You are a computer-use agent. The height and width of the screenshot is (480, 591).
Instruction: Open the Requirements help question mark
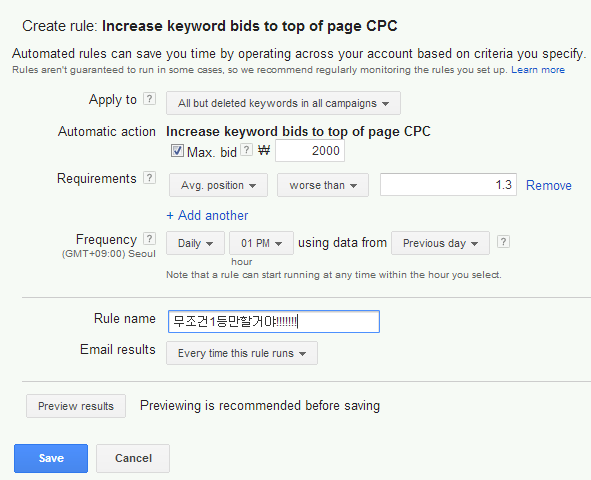coord(149,177)
